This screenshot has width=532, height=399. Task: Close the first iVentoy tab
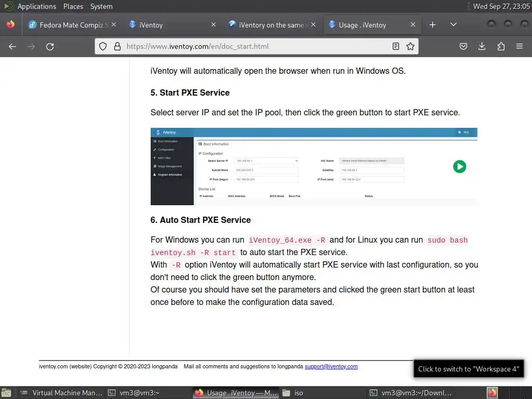214,24
